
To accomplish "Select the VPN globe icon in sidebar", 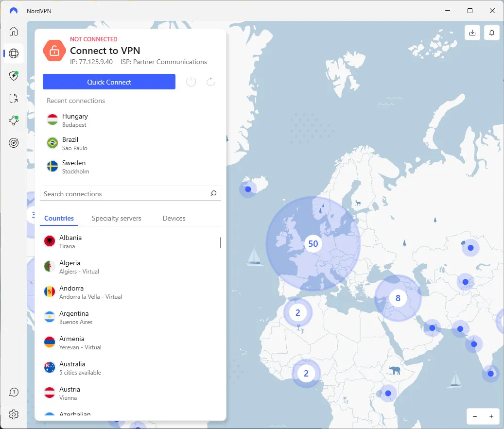I will (x=13, y=53).
